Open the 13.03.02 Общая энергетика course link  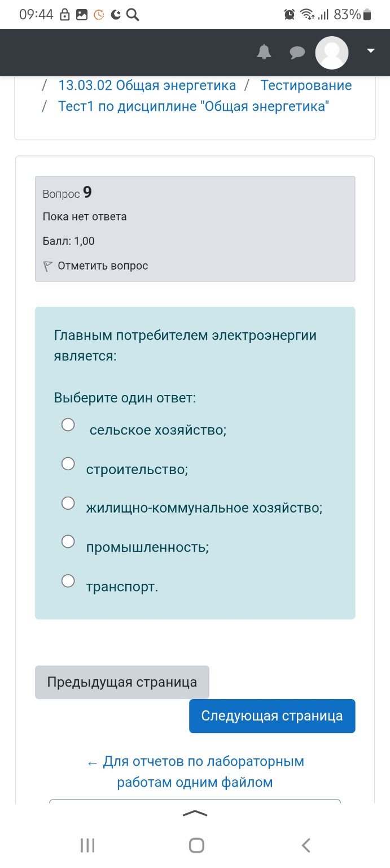(147, 85)
